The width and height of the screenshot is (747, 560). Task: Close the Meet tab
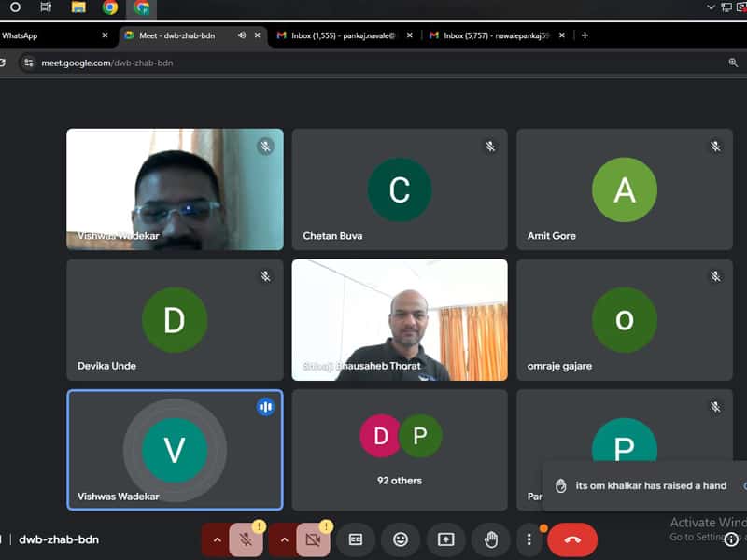(x=258, y=35)
